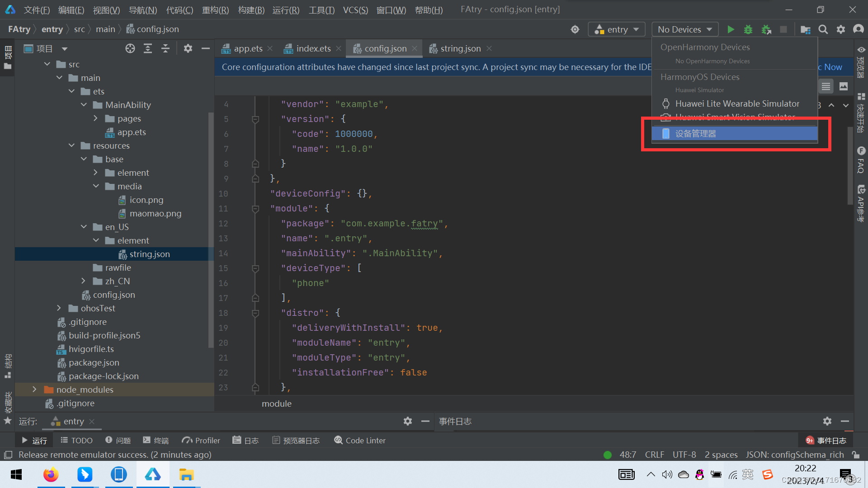Open project panel settings gear
This screenshot has height=488, width=868.
(188, 48)
